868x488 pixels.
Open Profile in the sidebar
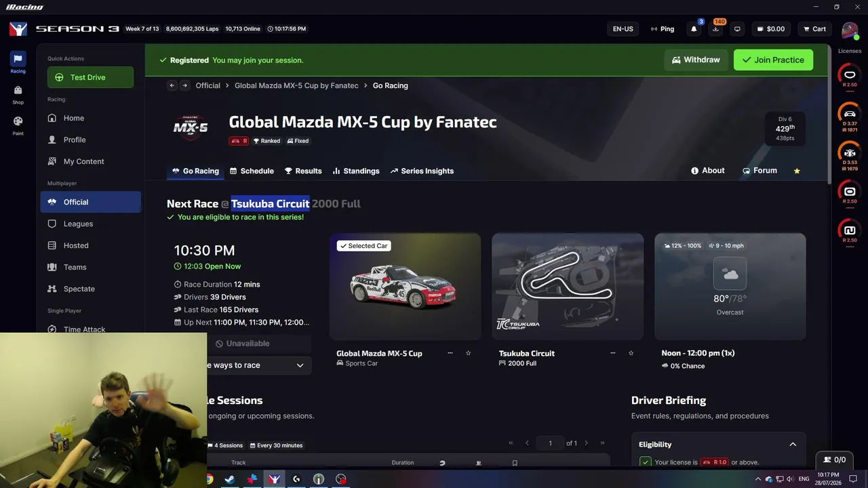pos(75,140)
